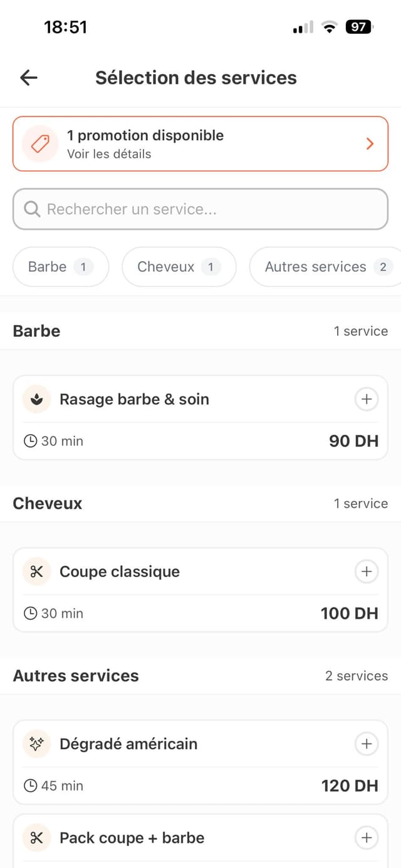Click the Barbe section header
This screenshot has width=401, height=868.
(36, 331)
